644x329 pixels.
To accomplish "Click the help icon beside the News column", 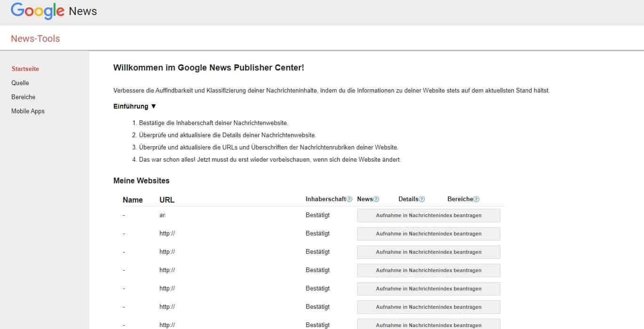I will pyautogui.click(x=376, y=199).
